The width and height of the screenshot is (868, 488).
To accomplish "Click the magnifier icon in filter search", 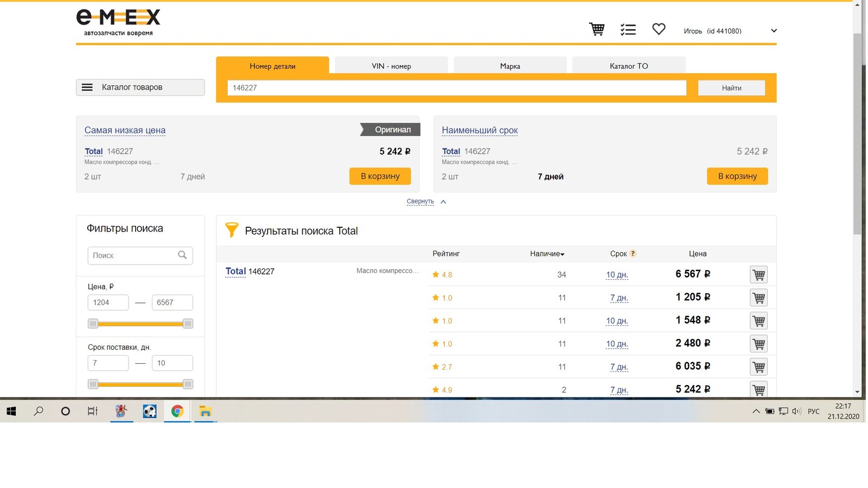I will pyautogui.click(x=182, y=255).
